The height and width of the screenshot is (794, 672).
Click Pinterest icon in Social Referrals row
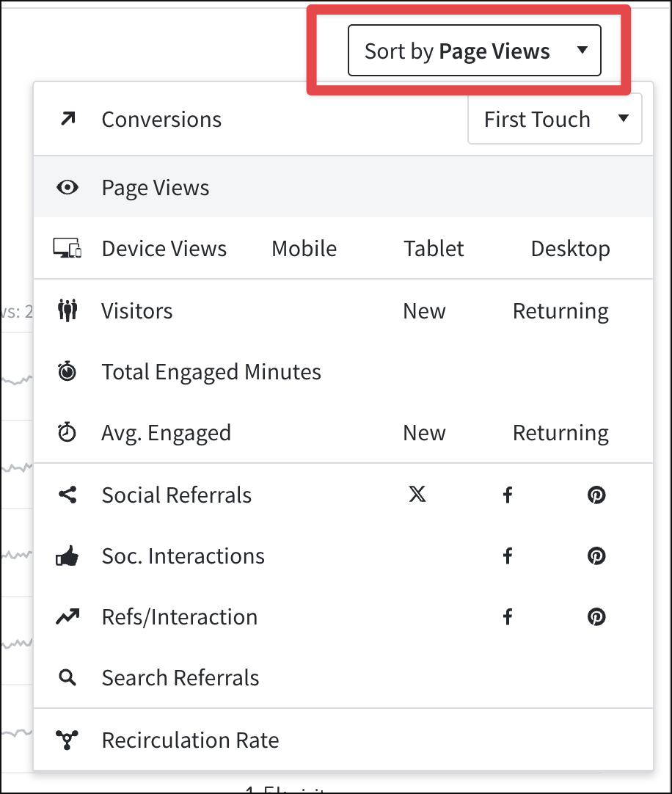click(x=596, y=495)
